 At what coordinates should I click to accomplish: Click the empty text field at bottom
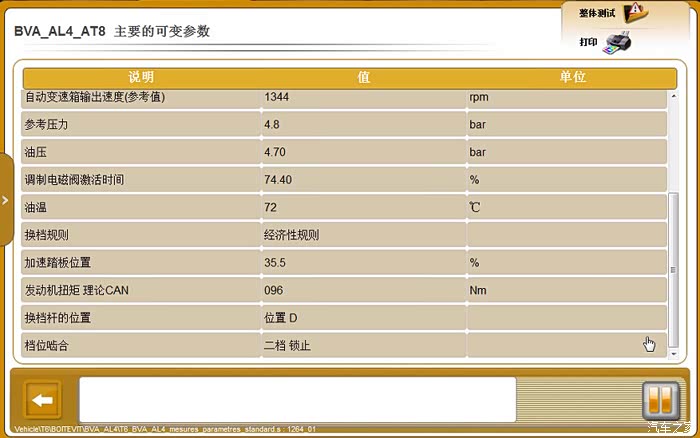point(297,399)
